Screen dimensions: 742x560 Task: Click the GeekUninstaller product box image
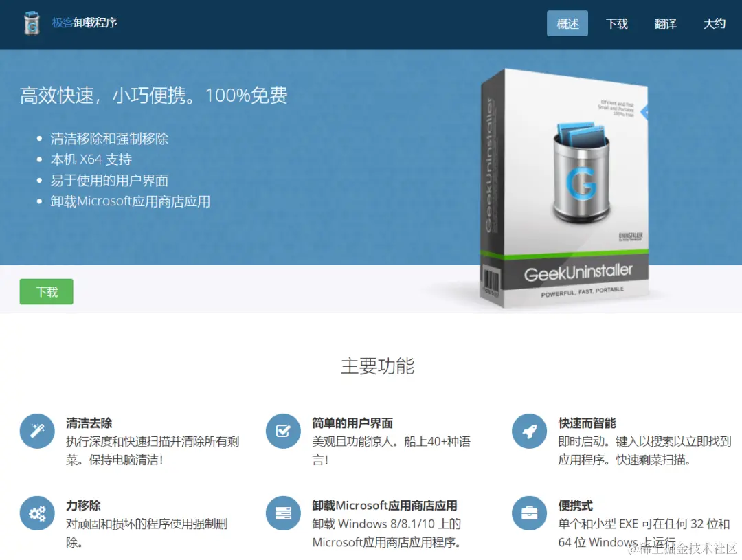[564, 188]
